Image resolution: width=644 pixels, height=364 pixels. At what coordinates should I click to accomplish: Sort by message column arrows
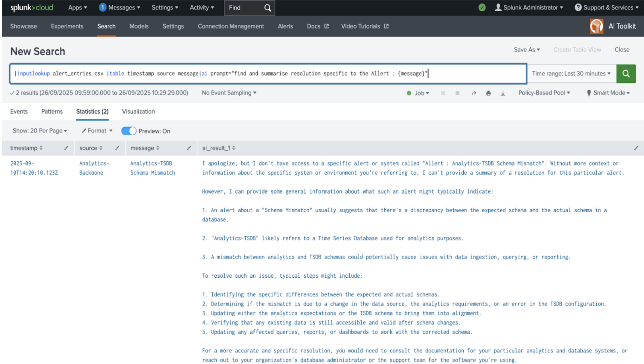[158, 148]
